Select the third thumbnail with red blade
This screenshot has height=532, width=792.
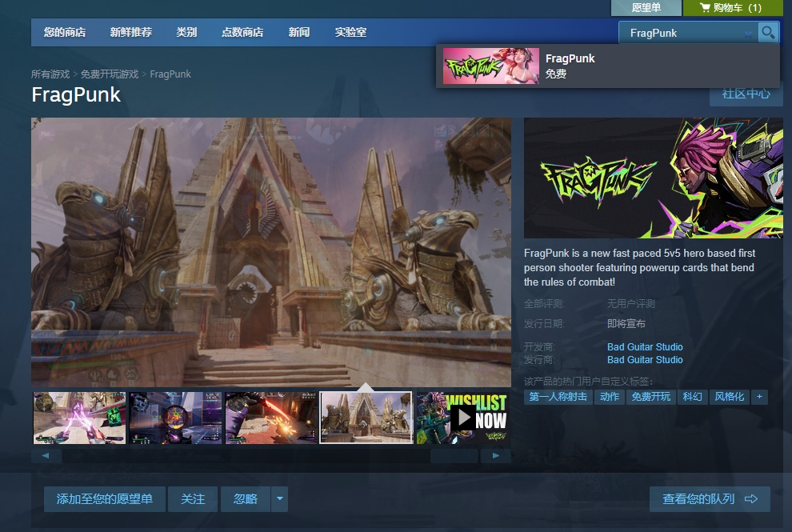[271, 418]
